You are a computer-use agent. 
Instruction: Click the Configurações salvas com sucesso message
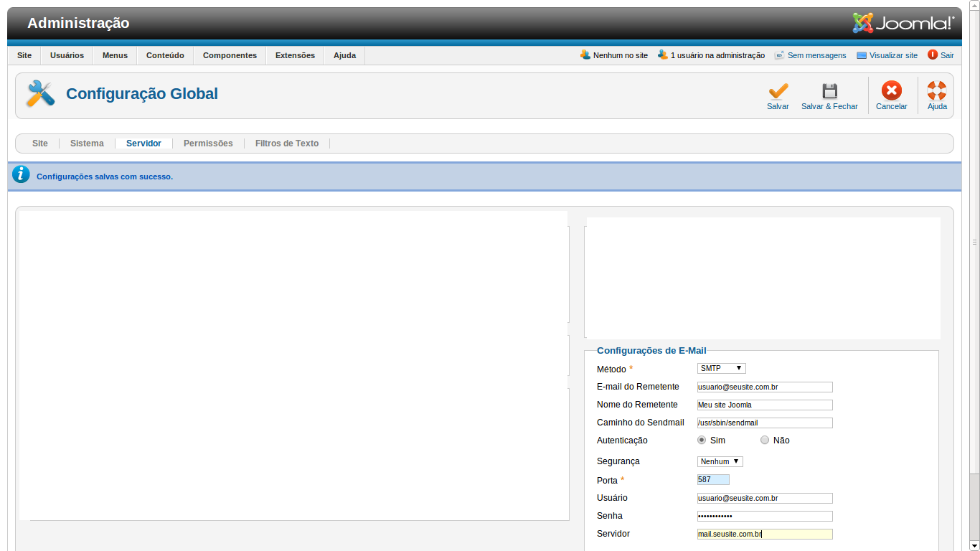105,176
